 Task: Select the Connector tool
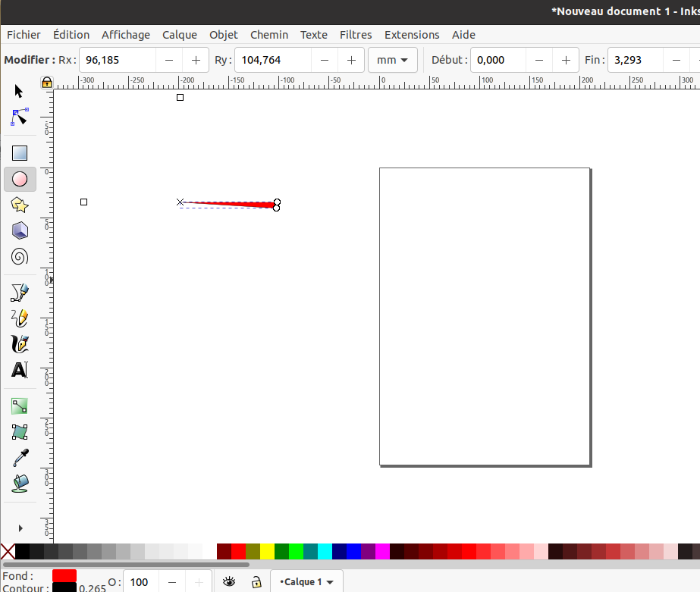[x=20, y=406]
